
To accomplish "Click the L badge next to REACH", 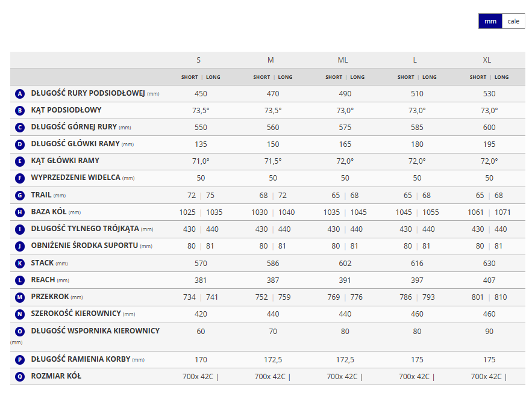I will pyautogui.click(x=20, y=280).
